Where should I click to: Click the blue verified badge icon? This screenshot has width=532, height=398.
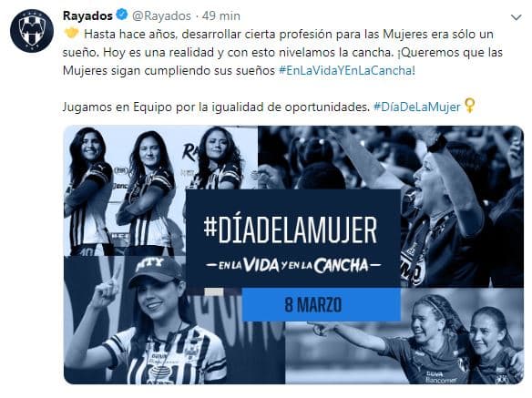122,15
